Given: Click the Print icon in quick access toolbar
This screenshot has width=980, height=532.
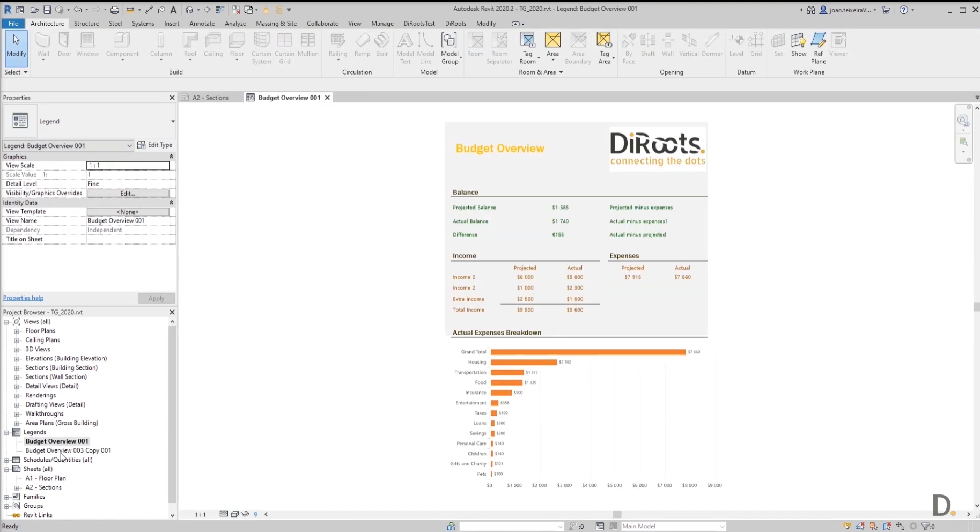Looking at the screenshot, I should click(x=114, y=10).
